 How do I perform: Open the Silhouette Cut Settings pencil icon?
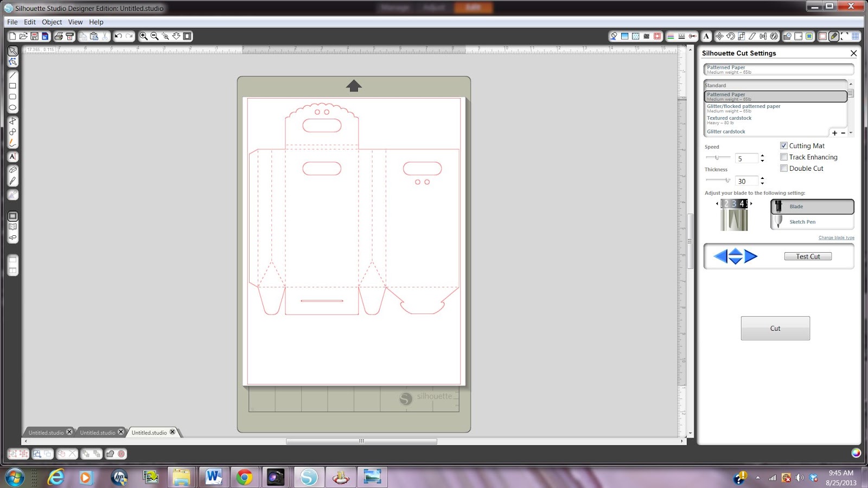834,36
